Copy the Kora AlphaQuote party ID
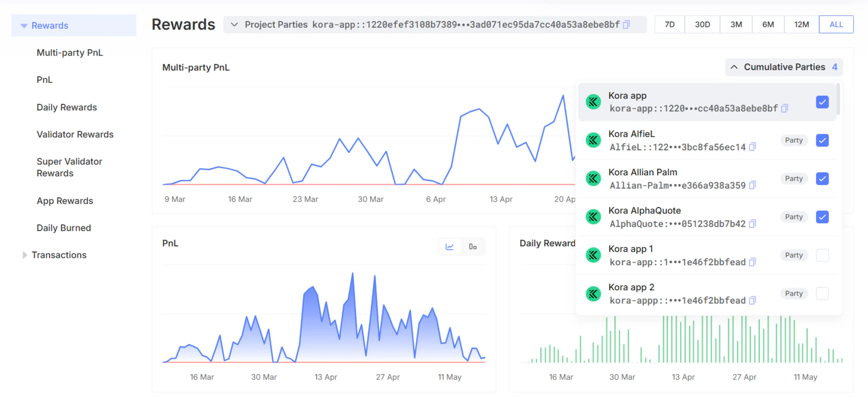This screenshot has width=868, height=397. click(x=753, y=224)
